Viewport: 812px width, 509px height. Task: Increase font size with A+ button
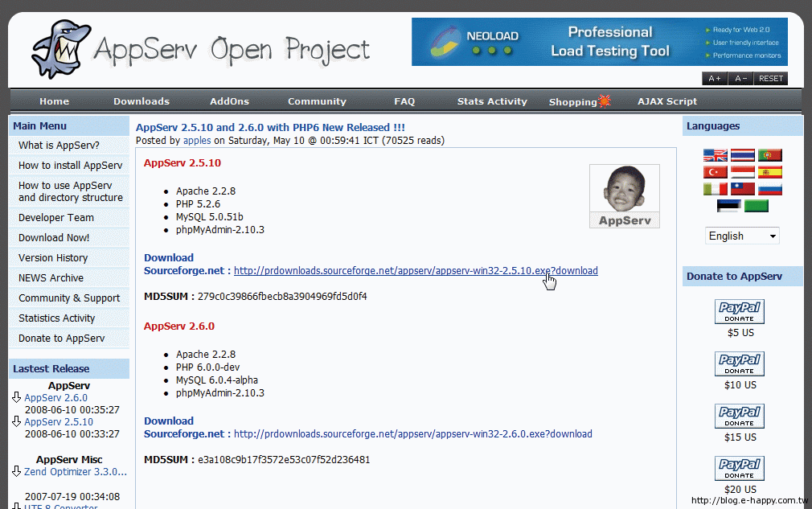715,79
